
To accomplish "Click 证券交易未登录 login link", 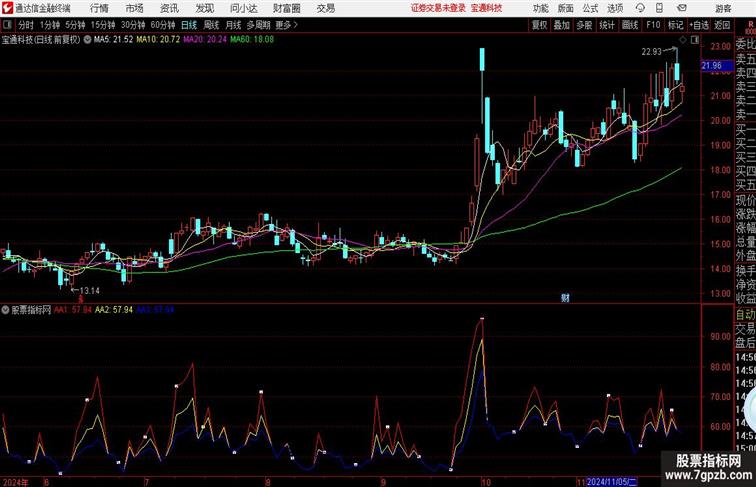I will click(x=438, y=8).
